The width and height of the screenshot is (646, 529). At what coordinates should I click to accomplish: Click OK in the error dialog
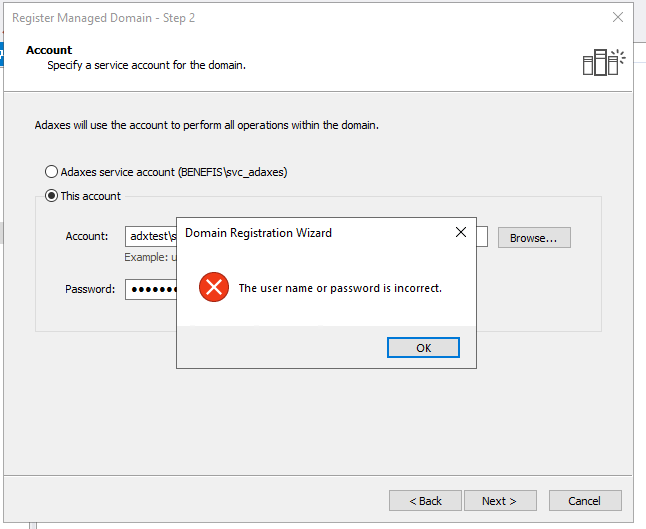(x=423, y=348)
